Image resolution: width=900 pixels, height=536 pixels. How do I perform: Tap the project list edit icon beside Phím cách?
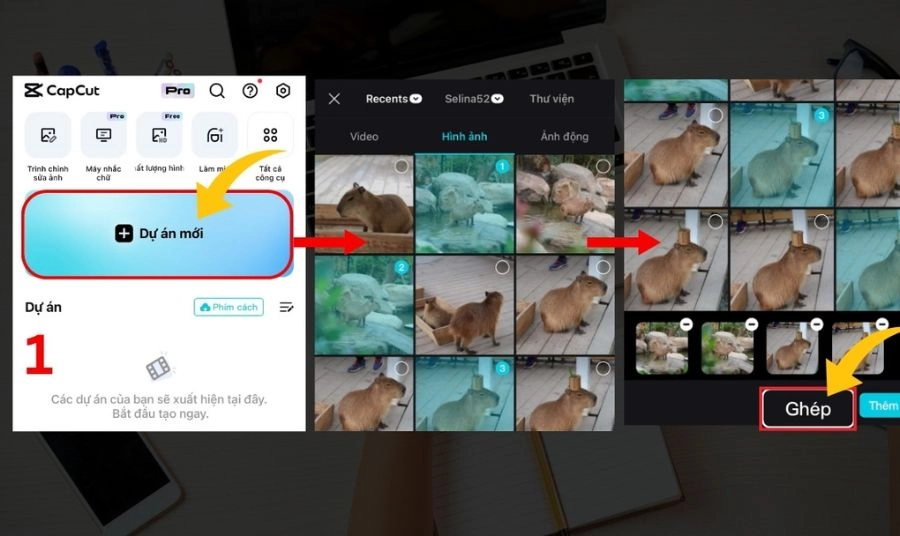pyautogui.click(x=286, y=308)
